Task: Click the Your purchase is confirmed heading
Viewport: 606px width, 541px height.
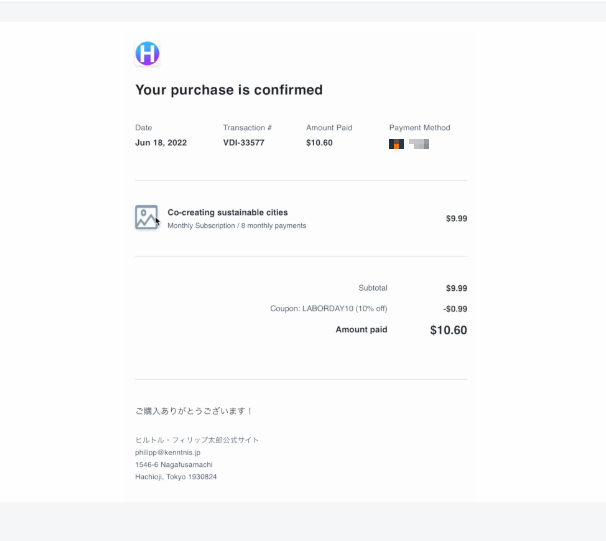Action: pos(229,90)
